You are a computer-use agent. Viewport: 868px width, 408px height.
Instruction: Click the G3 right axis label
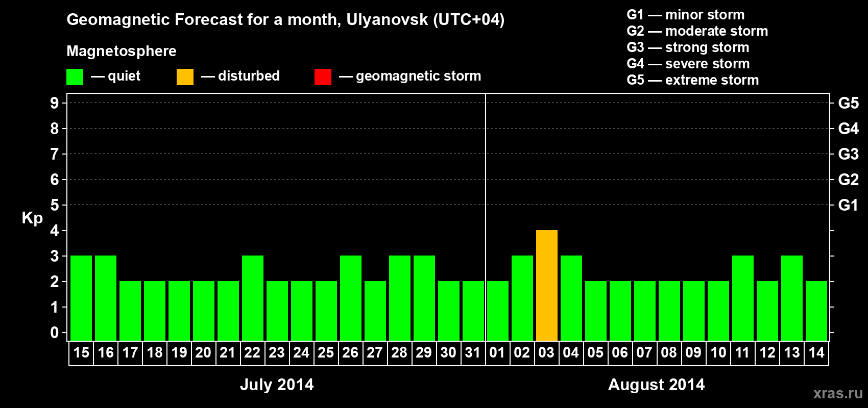point(849,154)
